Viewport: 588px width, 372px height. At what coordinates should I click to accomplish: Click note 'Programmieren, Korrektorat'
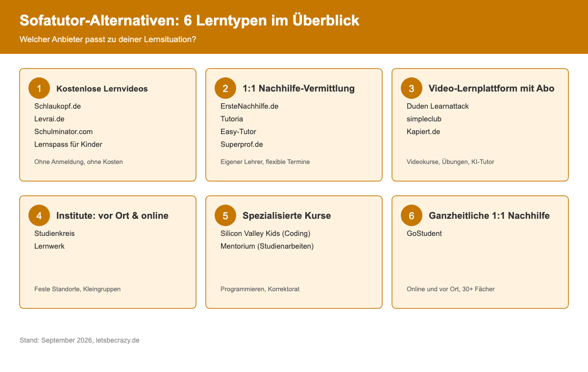[260, 289]
